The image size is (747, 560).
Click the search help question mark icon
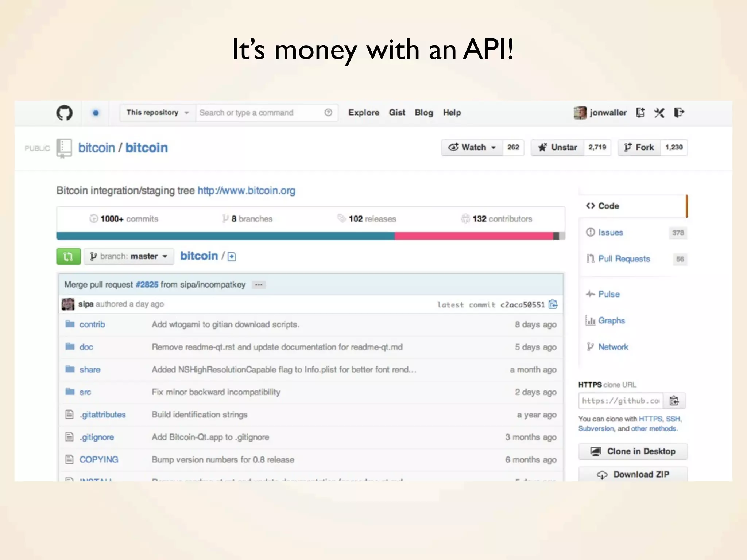click(328, 113)
